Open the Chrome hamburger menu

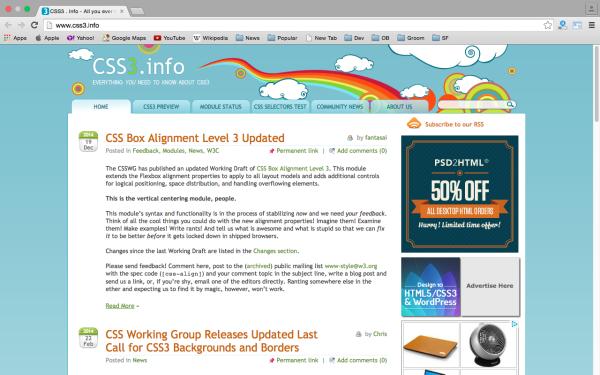pyautogui.click(x=592, y=25)
